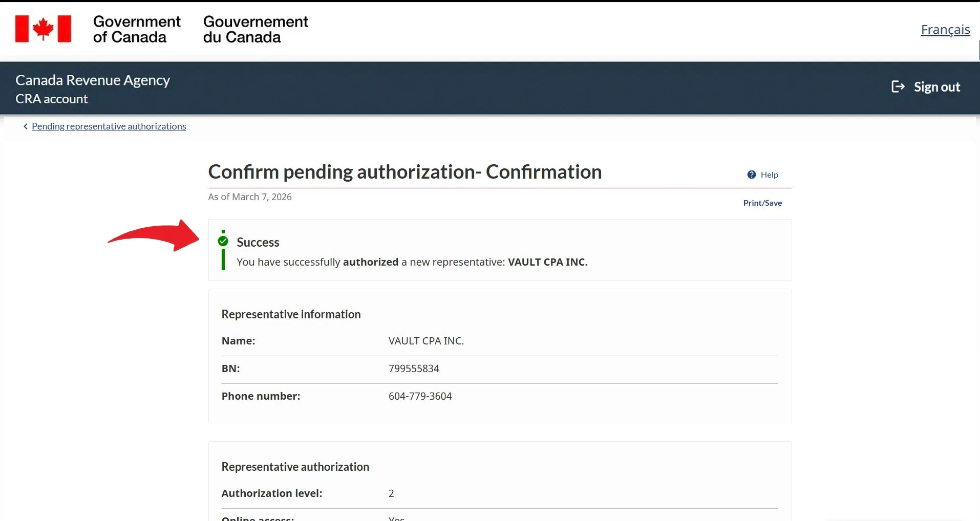
Task: Click the phone number 604-779-3604
Action: coord(420,396)
